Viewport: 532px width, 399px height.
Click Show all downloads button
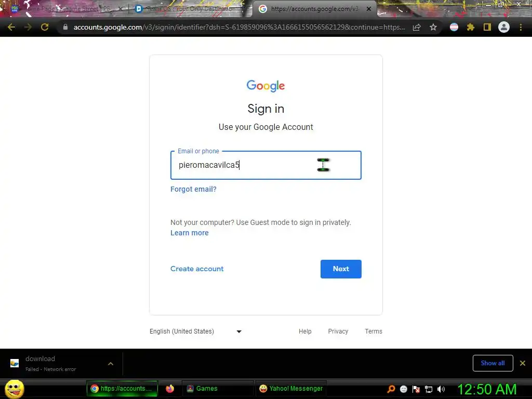point(493,363)
